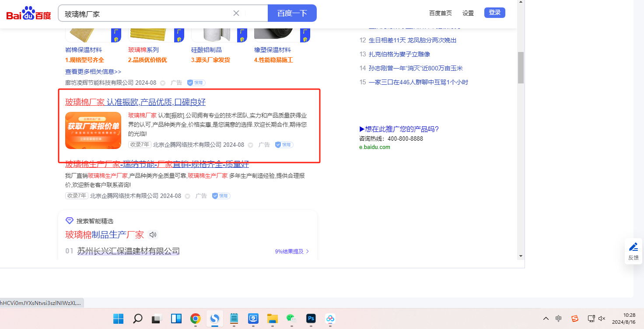Open Task View on the taskbar

pyautogui.click(x=157, y=319)
